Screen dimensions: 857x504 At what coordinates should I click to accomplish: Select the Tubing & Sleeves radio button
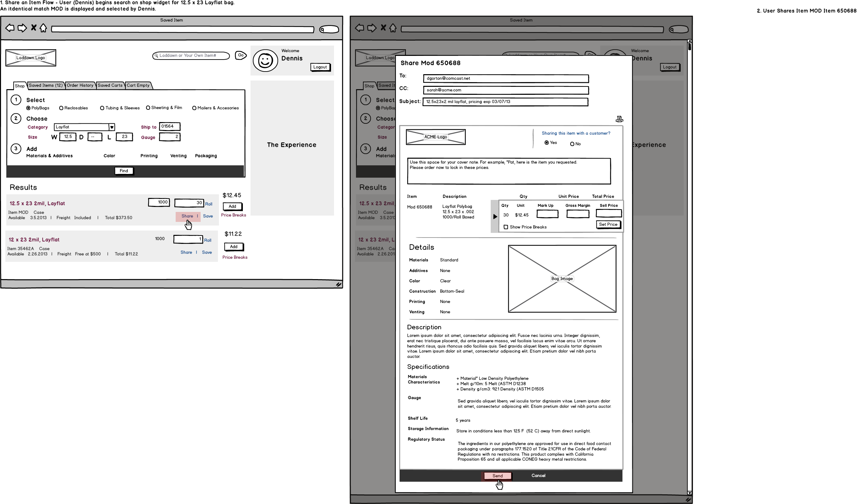click(102, 108)
